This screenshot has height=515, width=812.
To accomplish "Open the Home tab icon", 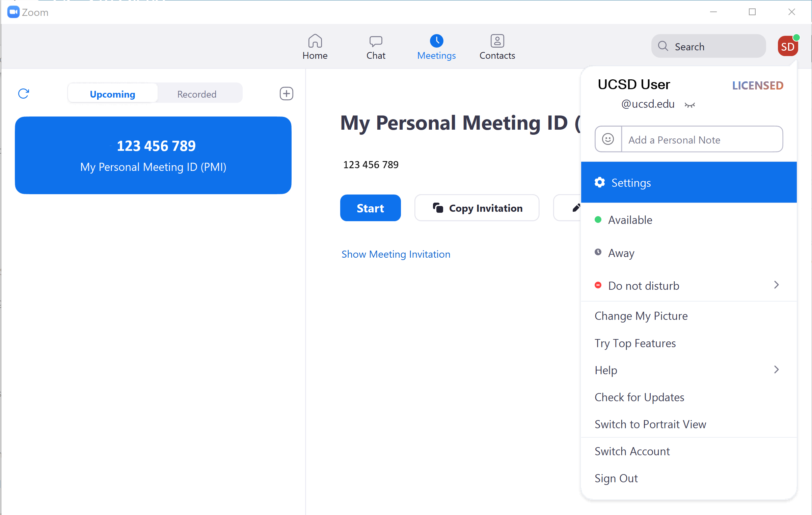I will click(315, 41).
